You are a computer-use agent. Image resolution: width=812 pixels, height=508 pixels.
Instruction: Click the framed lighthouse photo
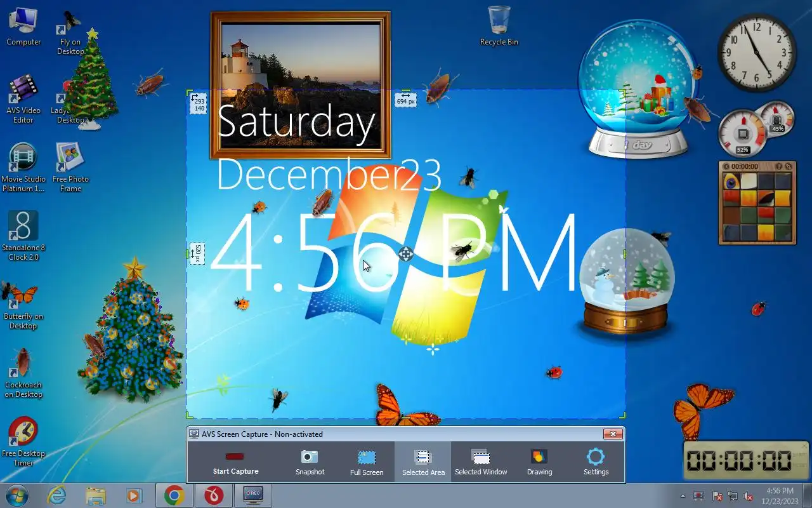point(300,84)
